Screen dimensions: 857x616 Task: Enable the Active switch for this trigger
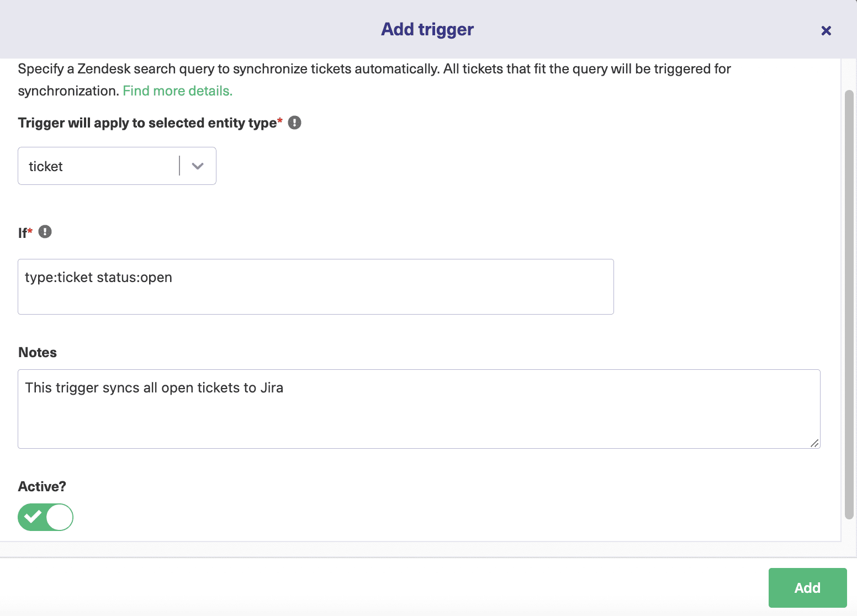(45, 517)
